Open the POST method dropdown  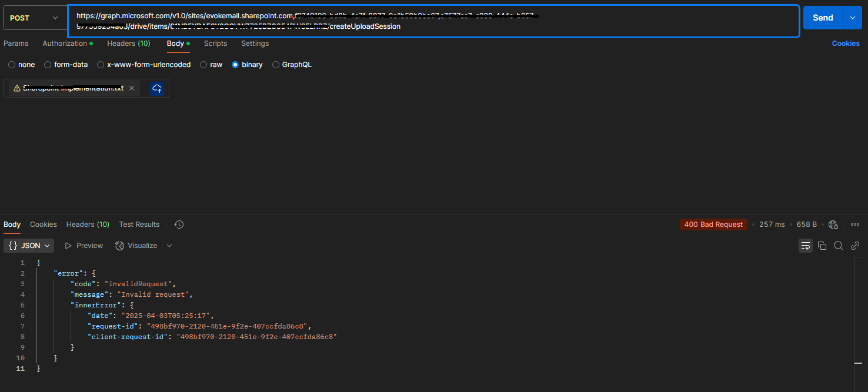tap(34, 18)
